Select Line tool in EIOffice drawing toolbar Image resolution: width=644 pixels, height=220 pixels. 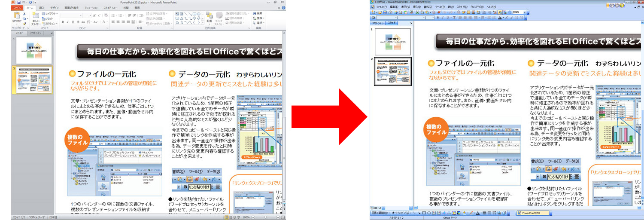[414, 213]
